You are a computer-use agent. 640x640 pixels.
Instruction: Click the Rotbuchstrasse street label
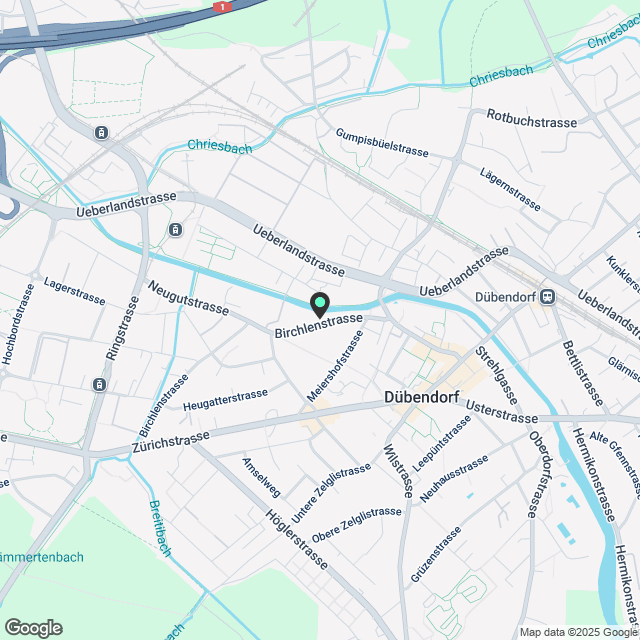pyautogui.click(x=532, y=119)
